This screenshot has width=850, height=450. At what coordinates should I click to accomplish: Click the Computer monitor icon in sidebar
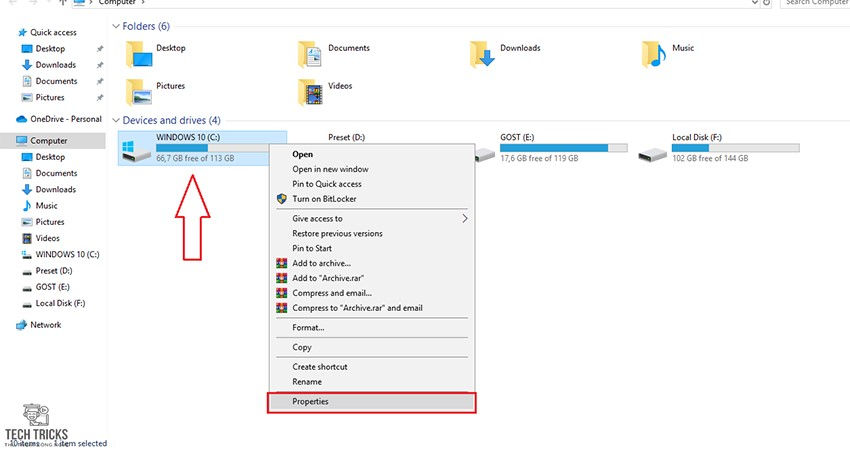point(21,141)
